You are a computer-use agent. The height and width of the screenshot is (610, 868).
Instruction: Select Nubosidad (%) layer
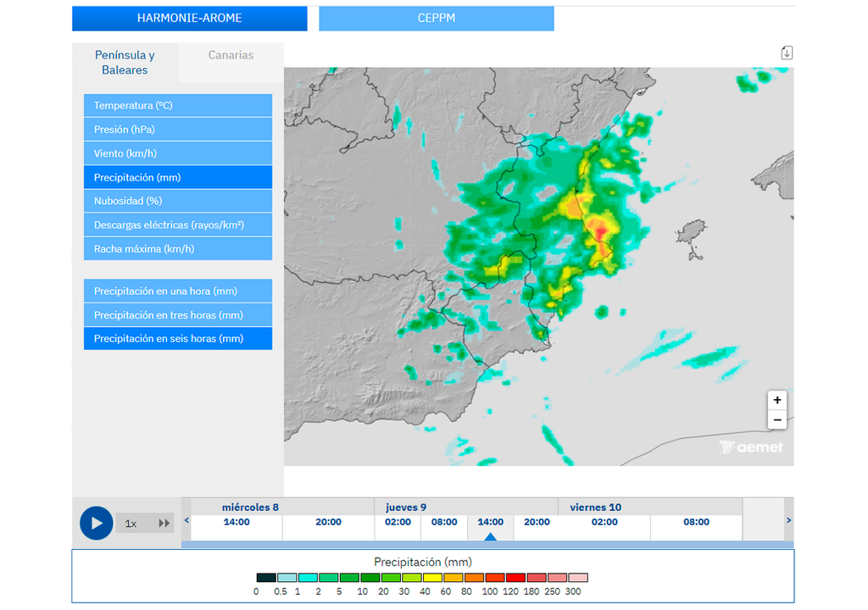click(x=178, y=201)
